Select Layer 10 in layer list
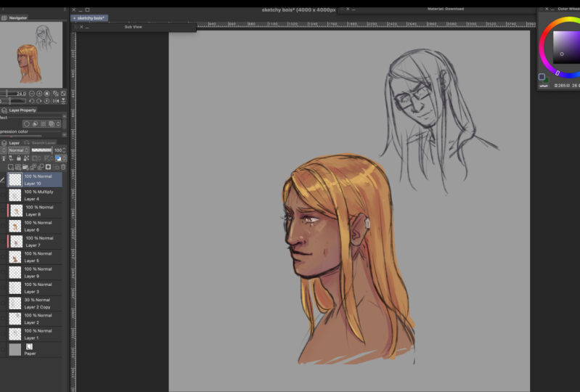 (x=35, y=180)
